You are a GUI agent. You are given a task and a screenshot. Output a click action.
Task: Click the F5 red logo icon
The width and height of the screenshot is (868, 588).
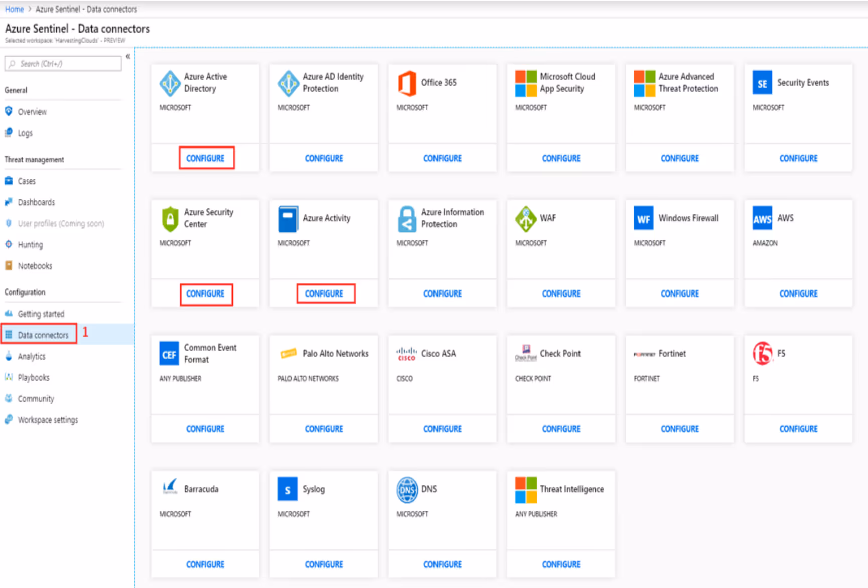click(762, 353)
